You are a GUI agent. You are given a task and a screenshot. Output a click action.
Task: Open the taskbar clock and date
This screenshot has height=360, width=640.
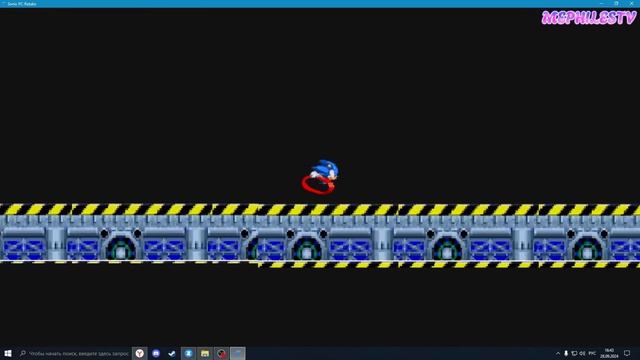point(609,353)
